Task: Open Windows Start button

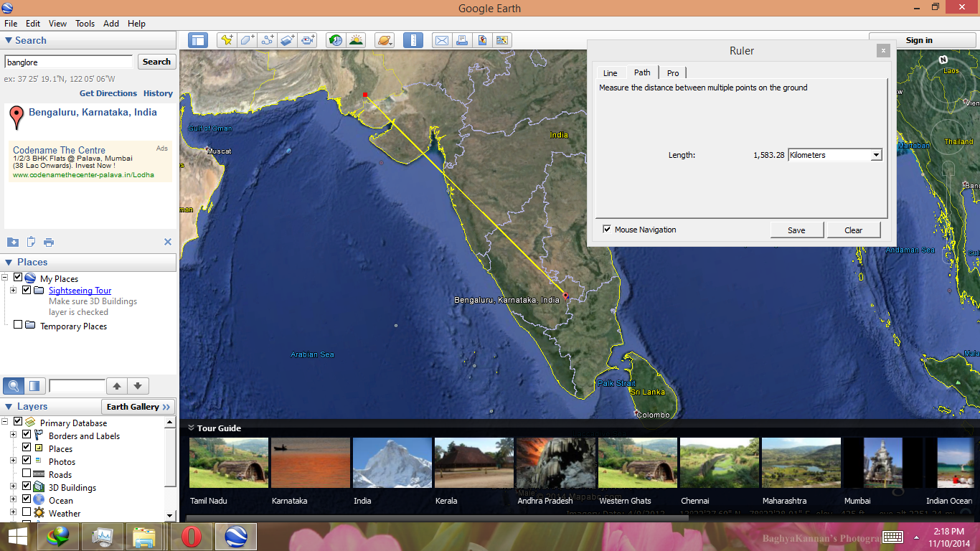Action: click(17, 537)
